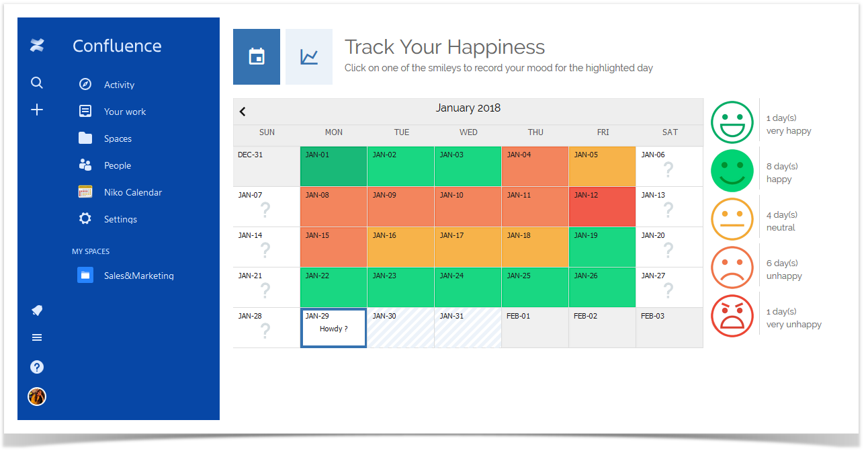
Task: Click the Spaces folder icon
Action: click(85, 138)
